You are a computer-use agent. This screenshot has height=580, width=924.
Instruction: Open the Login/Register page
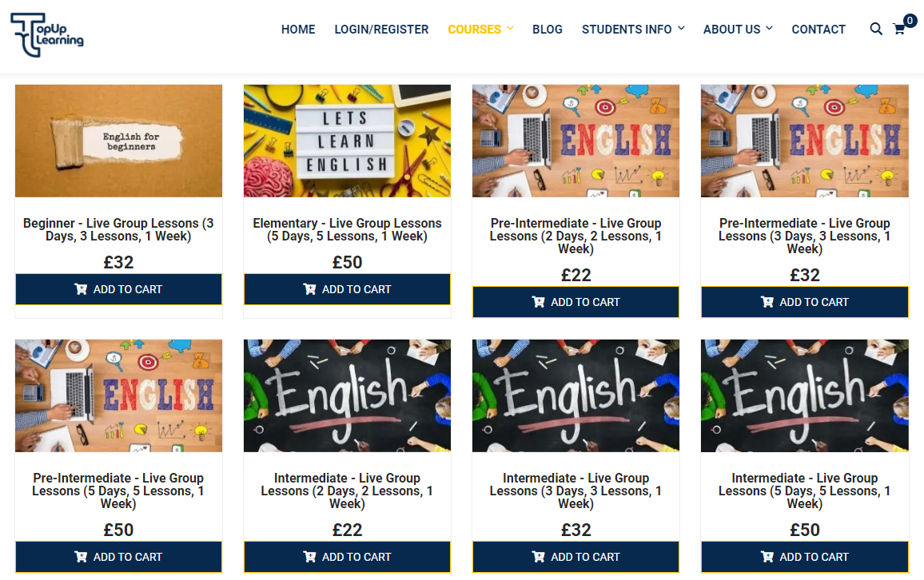pos(381,29)
